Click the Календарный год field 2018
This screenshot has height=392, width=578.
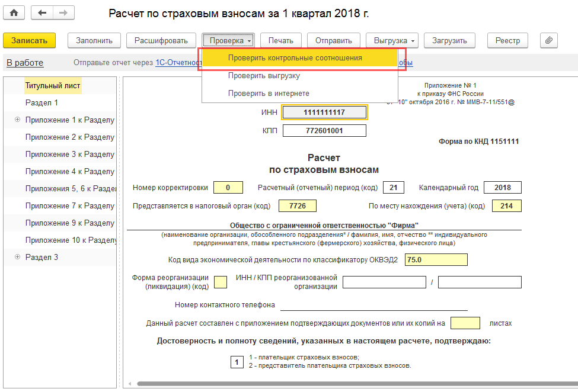[503, 188]
